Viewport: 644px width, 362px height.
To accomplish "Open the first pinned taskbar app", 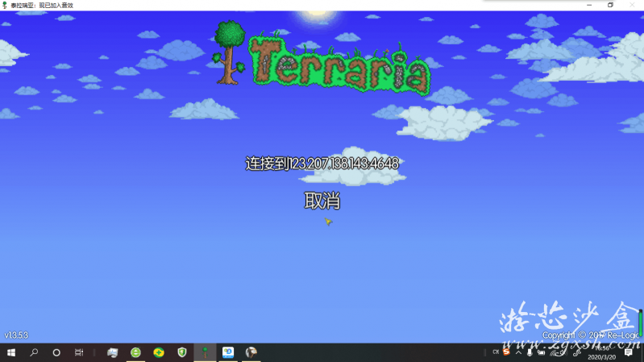I will click(x=113, y=352).
